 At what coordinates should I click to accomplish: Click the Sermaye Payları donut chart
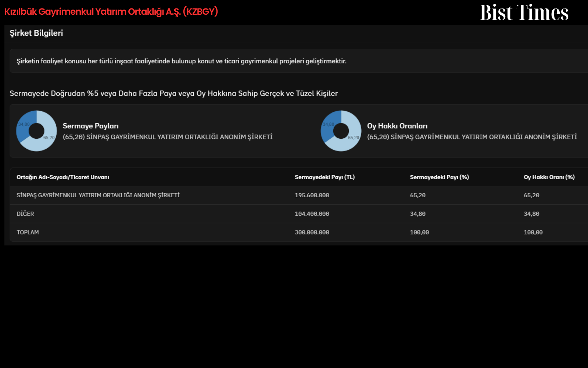click(x=36, y=131)
